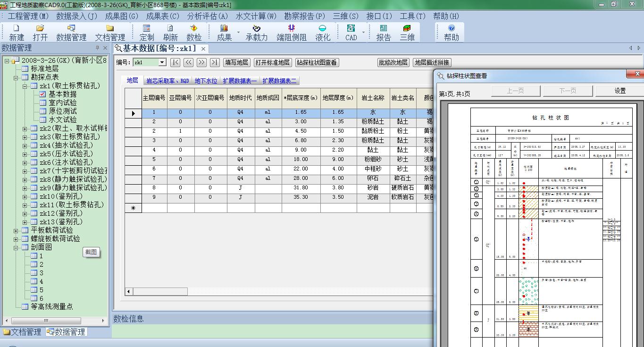
Task: Go to last record button
Action: click(x=215, y=62)
